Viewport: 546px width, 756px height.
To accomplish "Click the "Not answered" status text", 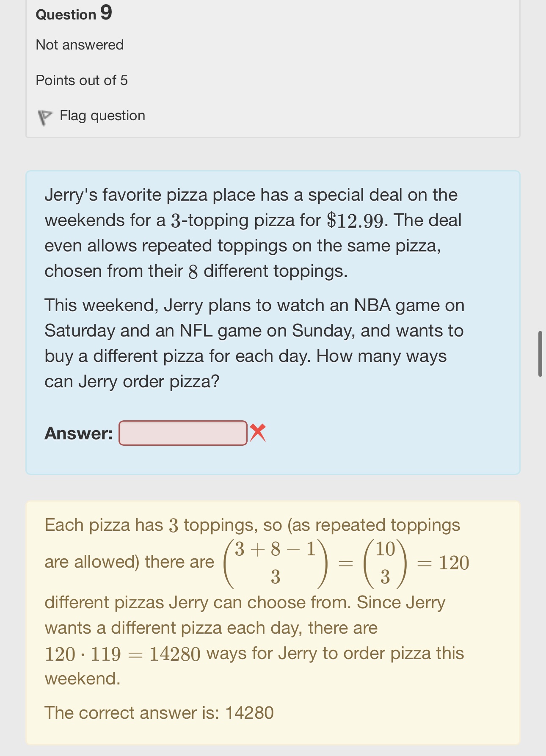I will pyautogui.click(x=80, y=45).
